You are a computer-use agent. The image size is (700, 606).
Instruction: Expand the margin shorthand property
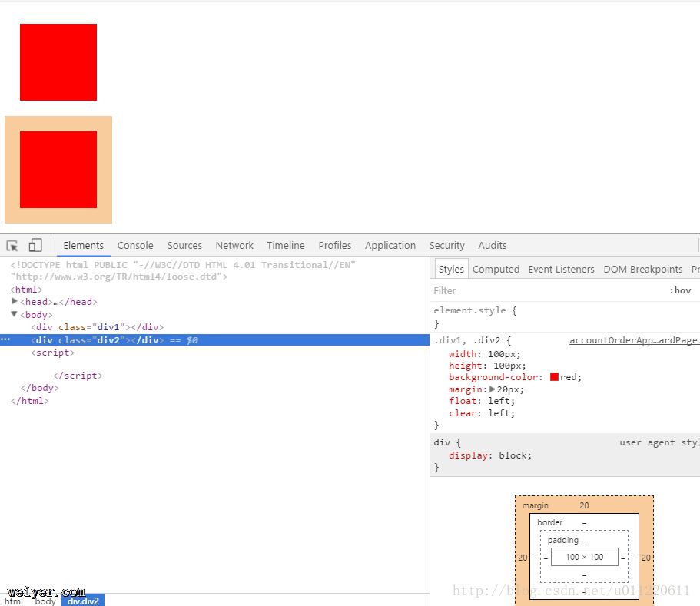(492, 389)
